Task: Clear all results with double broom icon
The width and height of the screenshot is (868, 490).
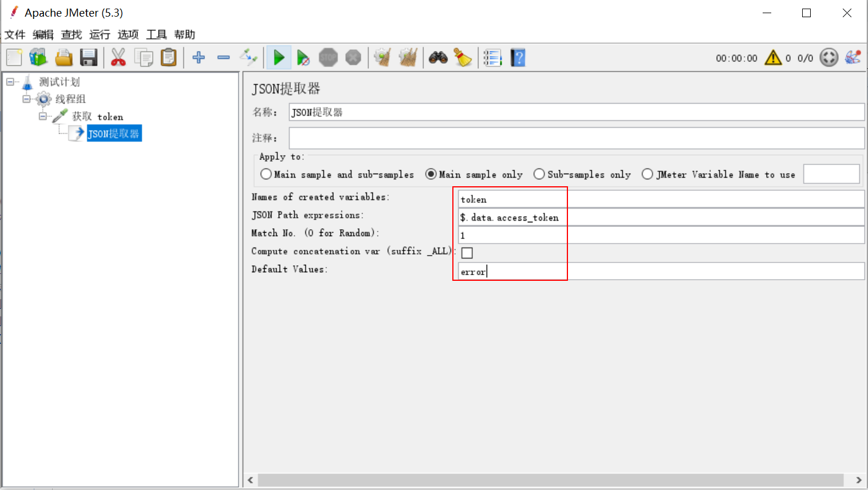Action: 408,57
